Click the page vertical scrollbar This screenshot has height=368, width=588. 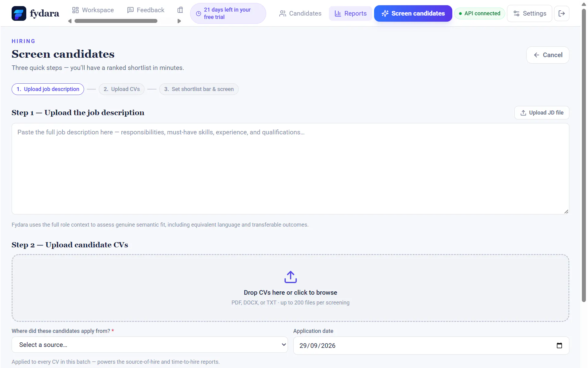[x=584, y=156]
